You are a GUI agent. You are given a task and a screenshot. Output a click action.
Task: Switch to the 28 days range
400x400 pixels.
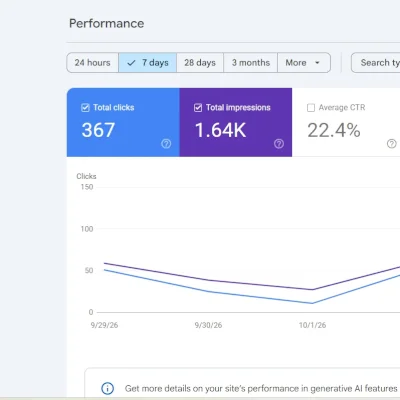[200, 63]
